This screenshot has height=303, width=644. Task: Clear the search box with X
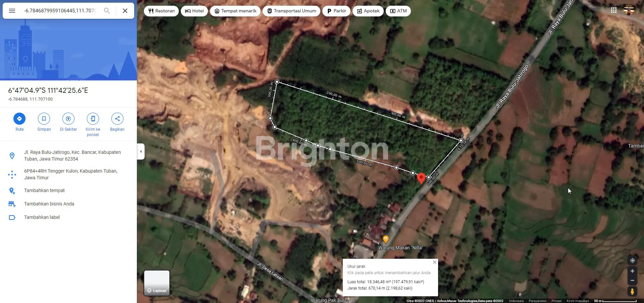(125, 11)
